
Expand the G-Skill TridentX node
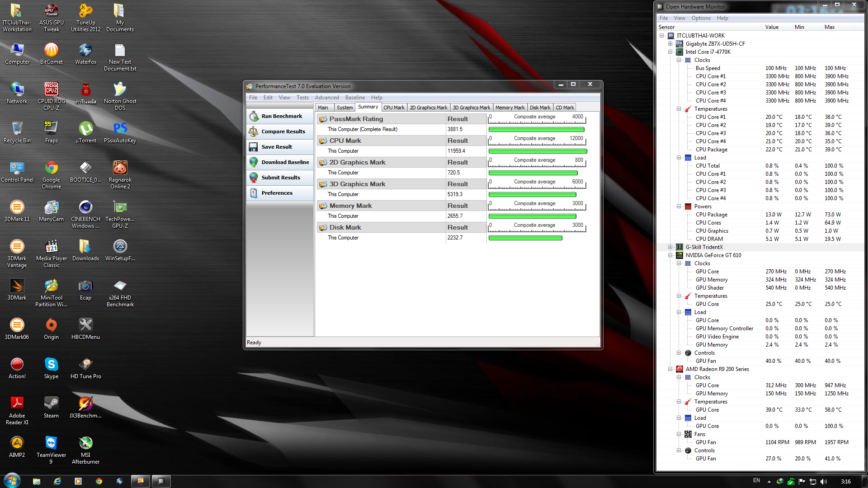(670, 247)
